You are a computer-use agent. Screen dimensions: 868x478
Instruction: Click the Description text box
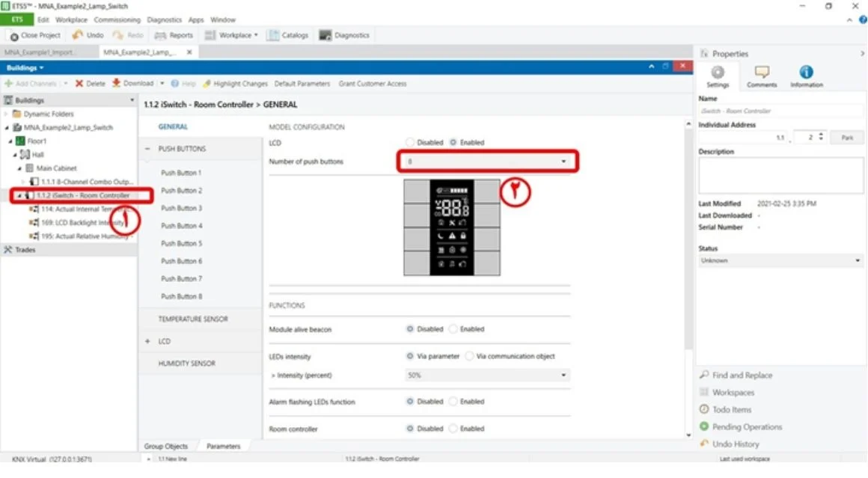pyautogui.click(x=780, y=175)
